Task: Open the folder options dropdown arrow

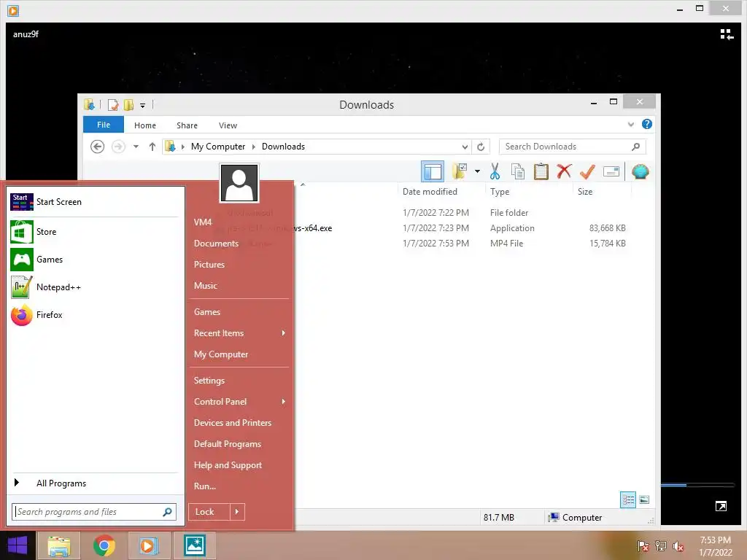Action: click(x=477, y=171)
